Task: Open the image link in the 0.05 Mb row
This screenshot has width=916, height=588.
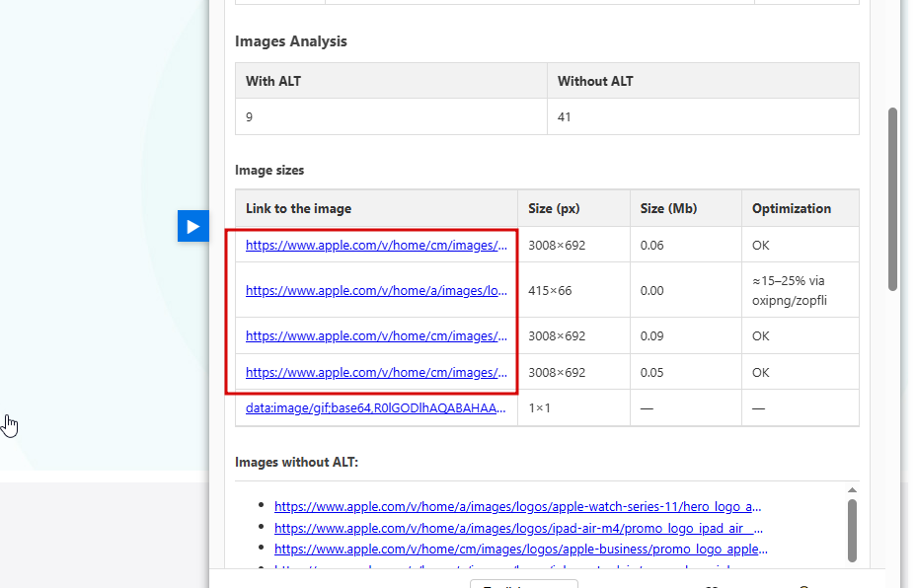Action: (376, 372)
